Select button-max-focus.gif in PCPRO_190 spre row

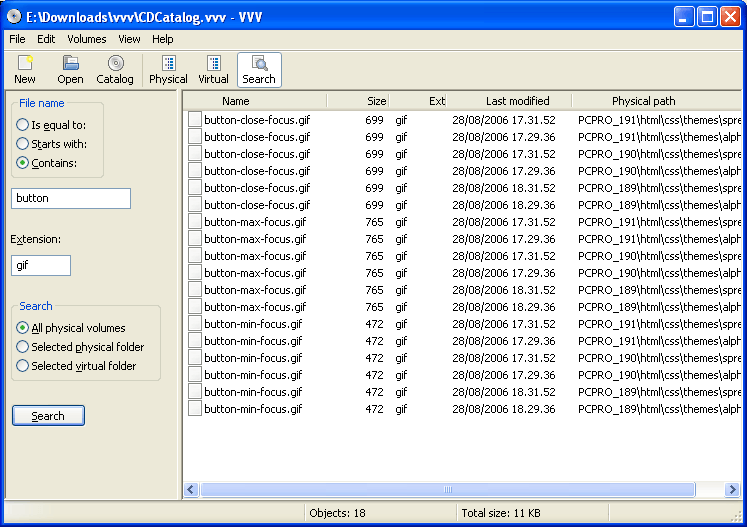pyautogui.click(x=255, y=256)
